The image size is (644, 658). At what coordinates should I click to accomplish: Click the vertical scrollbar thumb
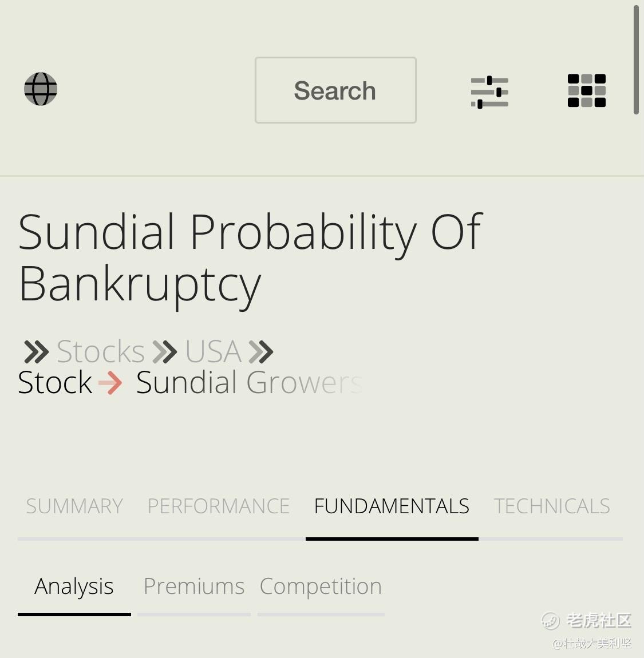pyautogui.click(x=637, y=60)
